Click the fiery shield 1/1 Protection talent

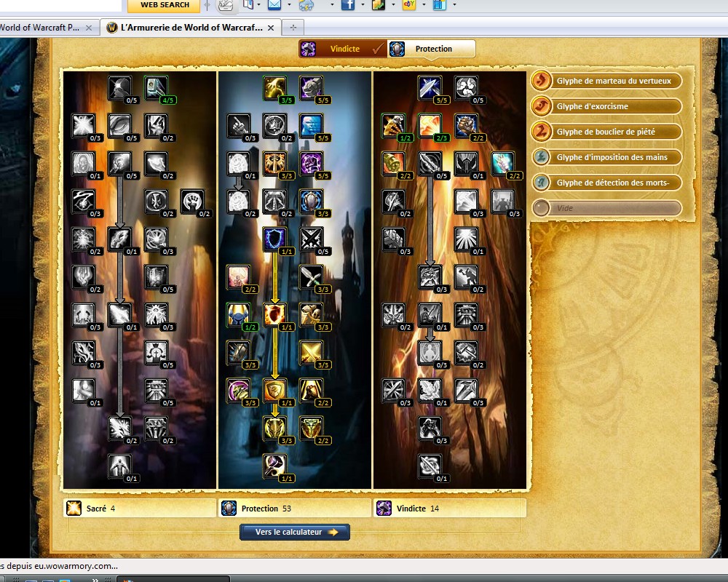(x=275, y=315)
